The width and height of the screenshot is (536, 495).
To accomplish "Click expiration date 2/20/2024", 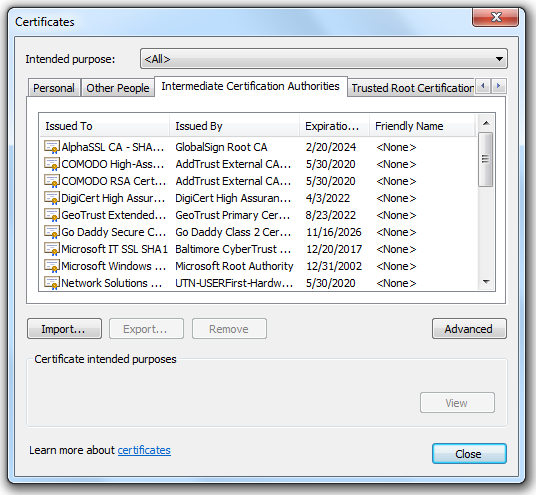I will (x=331, y=147).
